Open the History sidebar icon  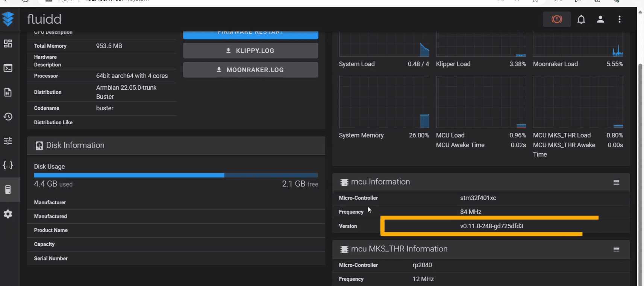point(8,117)
